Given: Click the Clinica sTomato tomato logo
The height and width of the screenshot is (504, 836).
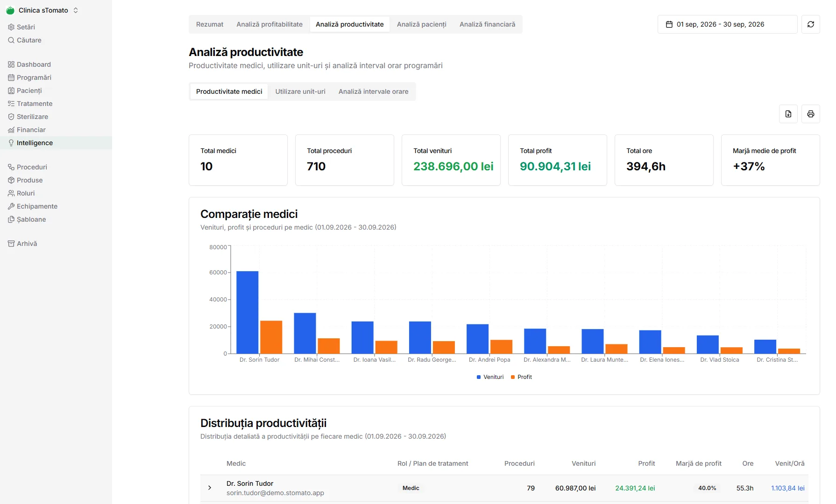Looking at the screenshot, I should [10, 10].
